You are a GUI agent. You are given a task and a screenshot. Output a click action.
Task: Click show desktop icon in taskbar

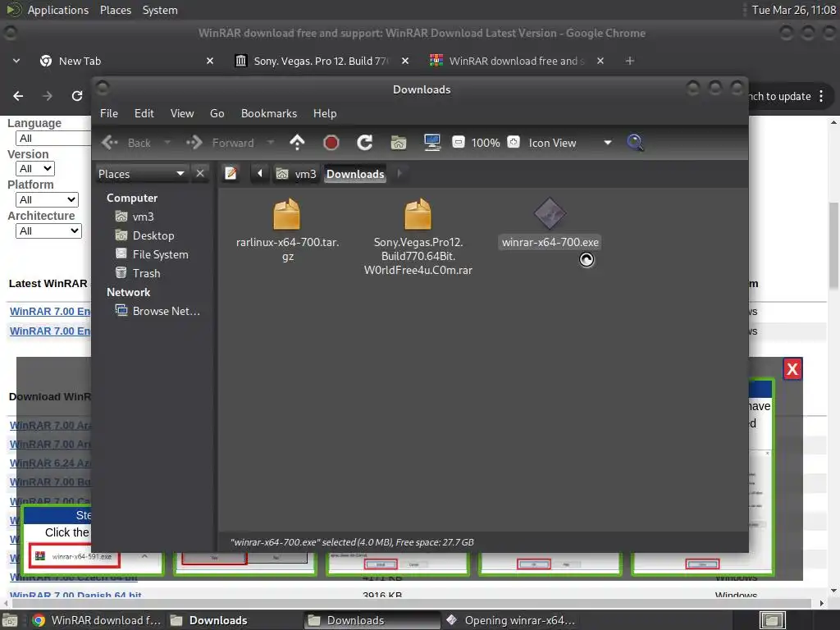point(10,620)
